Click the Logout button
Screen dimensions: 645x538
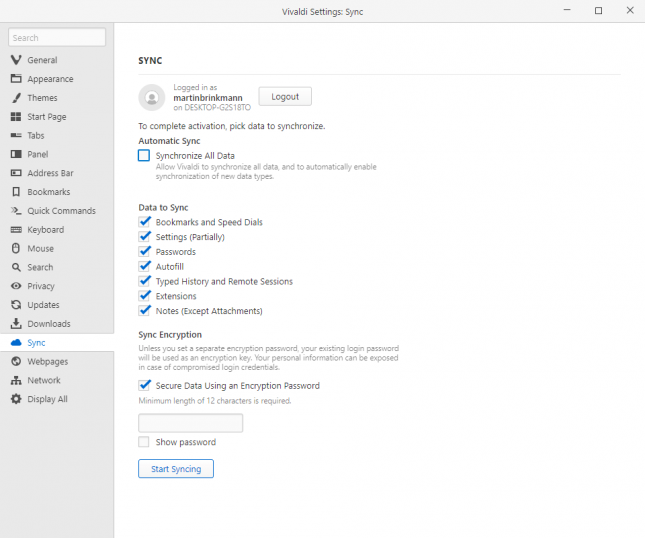click(x=285, y=97)
